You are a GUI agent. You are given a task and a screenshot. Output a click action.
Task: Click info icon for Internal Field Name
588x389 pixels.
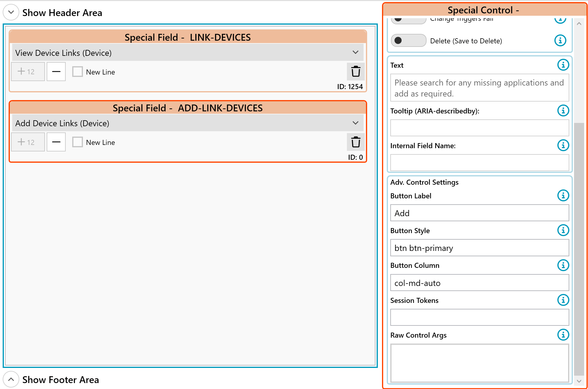[x=563, y=145]
